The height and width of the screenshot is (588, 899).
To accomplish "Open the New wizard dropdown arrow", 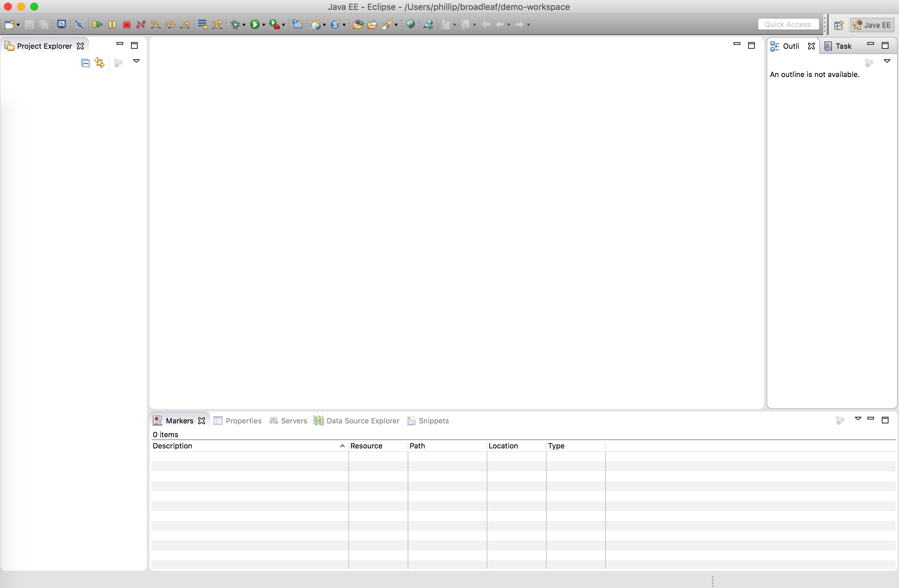I will tap(18, 25).
